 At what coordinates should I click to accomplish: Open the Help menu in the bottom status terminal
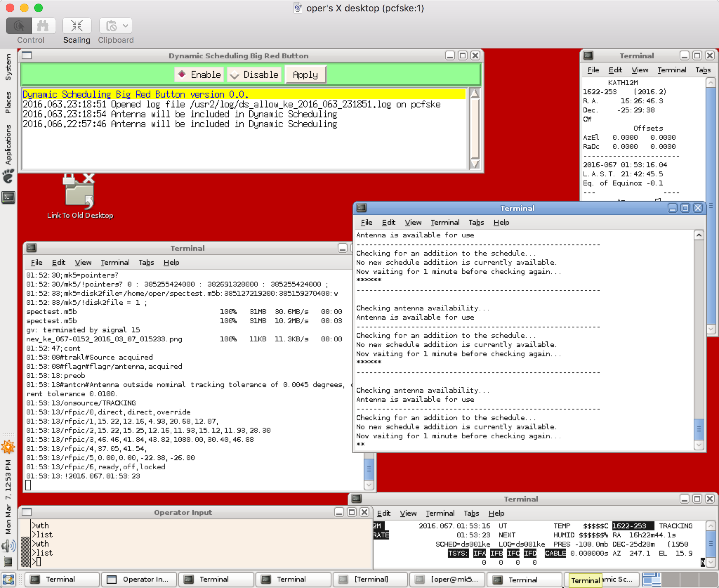[x=496, y=513]
